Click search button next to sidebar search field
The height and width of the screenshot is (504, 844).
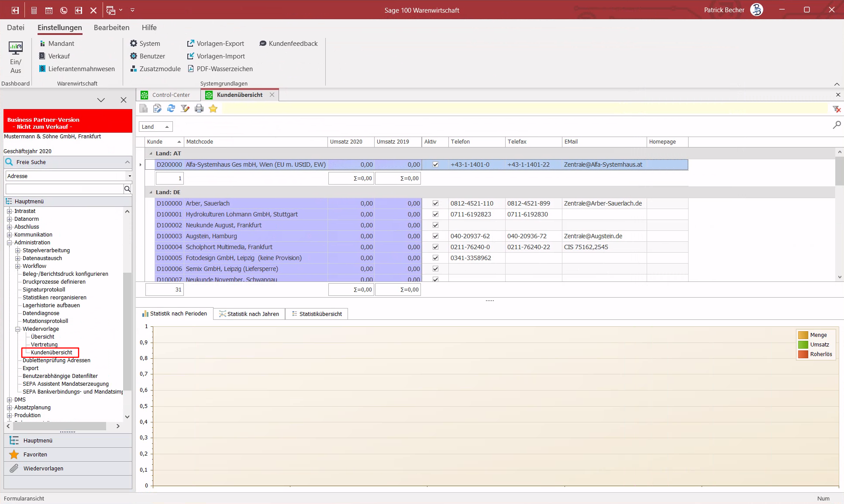[127, 189]
